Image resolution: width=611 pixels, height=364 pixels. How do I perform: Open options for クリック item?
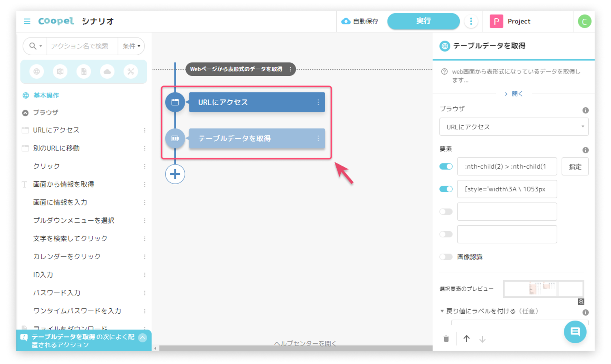tap(145, 166)
